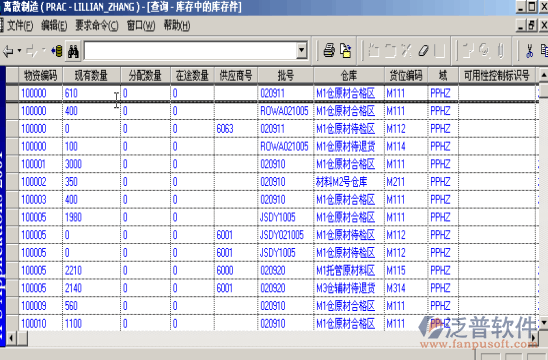Click inside the toolbar command input field
548x360 pixels.
pyautogui.click(x=190, y=51)
